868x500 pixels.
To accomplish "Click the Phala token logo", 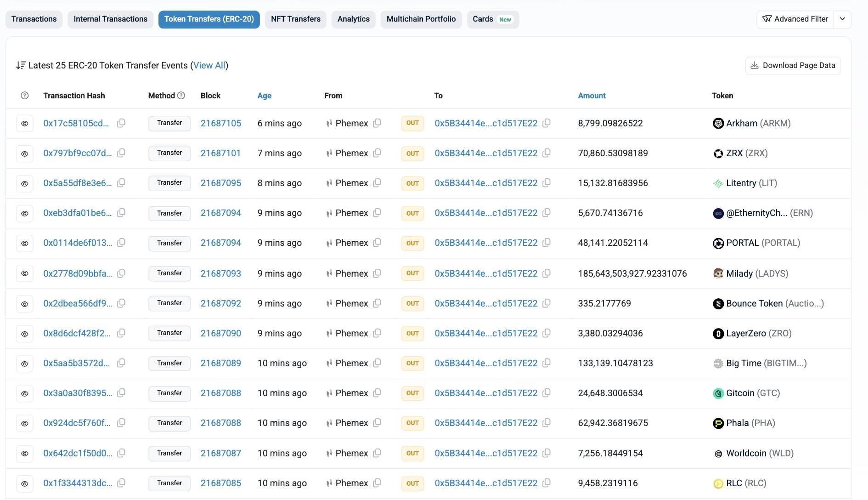I will coord(718,423).
